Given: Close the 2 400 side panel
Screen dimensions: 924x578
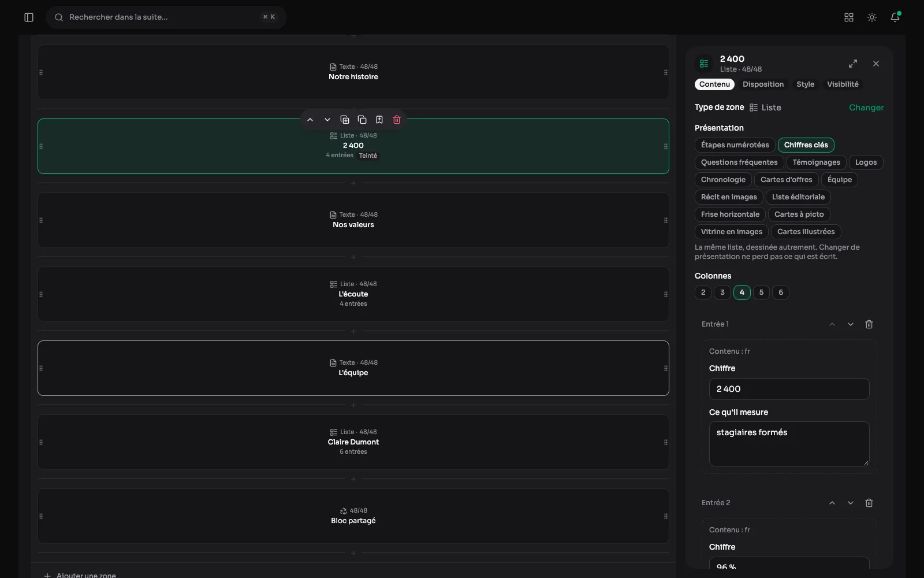Looking at the screenshot, I should coord(876,64).
